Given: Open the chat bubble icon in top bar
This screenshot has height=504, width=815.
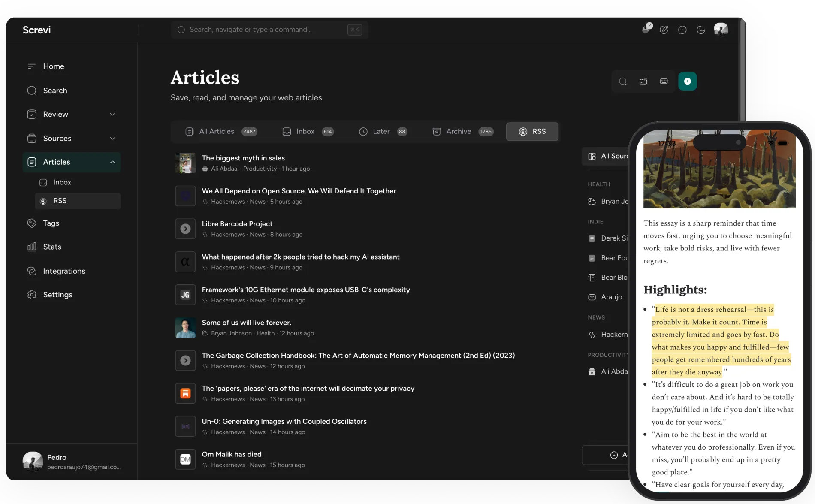Looking at the screenshot, I should 682,30.
